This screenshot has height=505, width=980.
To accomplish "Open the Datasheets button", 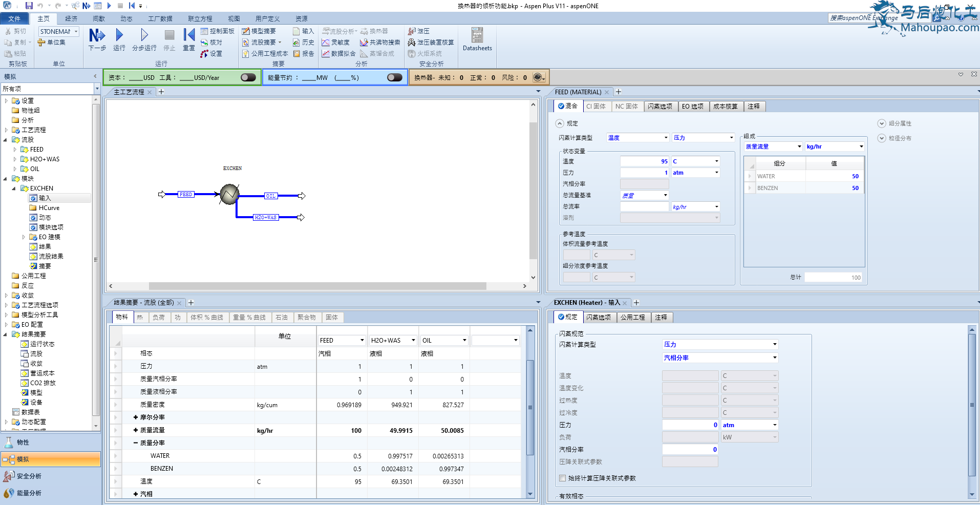I will (477, 39).
